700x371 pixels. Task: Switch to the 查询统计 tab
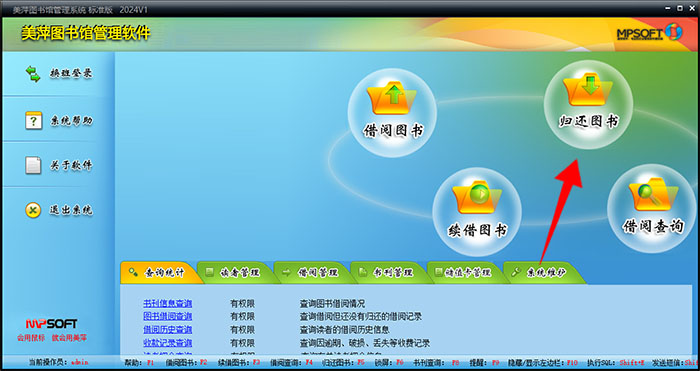157,272
